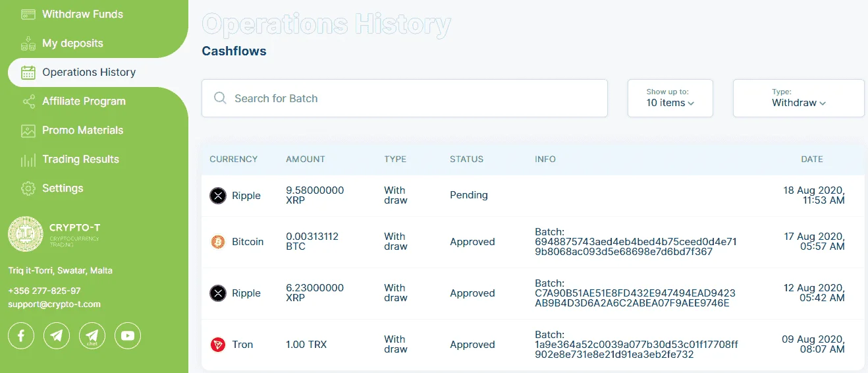Click the phone number +356 277-825-97

pyautogui.click(x=44, y=291)
